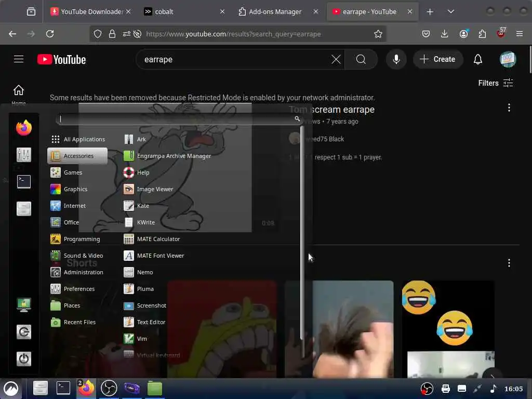This screenshot has height=399, width=532.
Task: Open the Firefox extensions puzzle icon
Action: 482,34
